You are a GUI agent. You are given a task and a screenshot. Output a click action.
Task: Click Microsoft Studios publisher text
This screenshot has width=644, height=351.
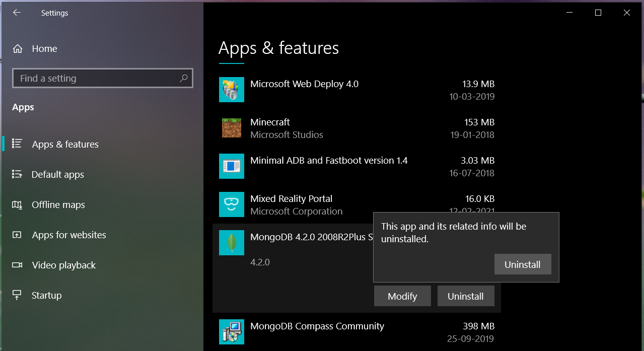click(287, 135)
